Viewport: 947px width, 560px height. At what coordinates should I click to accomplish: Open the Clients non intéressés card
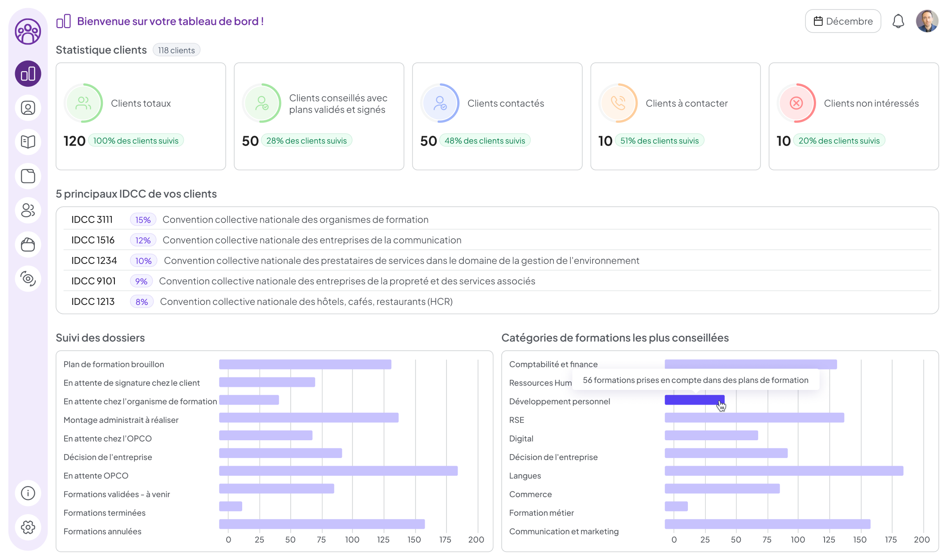point(854,116)
